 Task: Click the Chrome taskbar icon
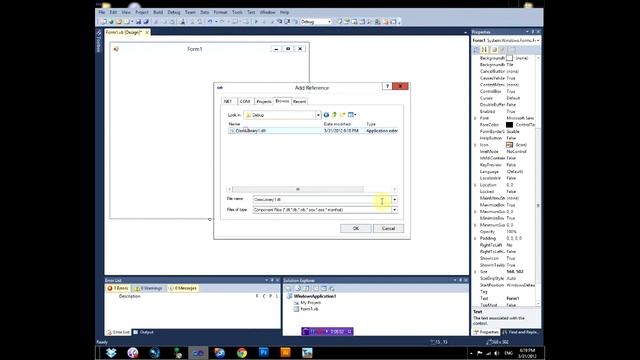tap(242, 353)
